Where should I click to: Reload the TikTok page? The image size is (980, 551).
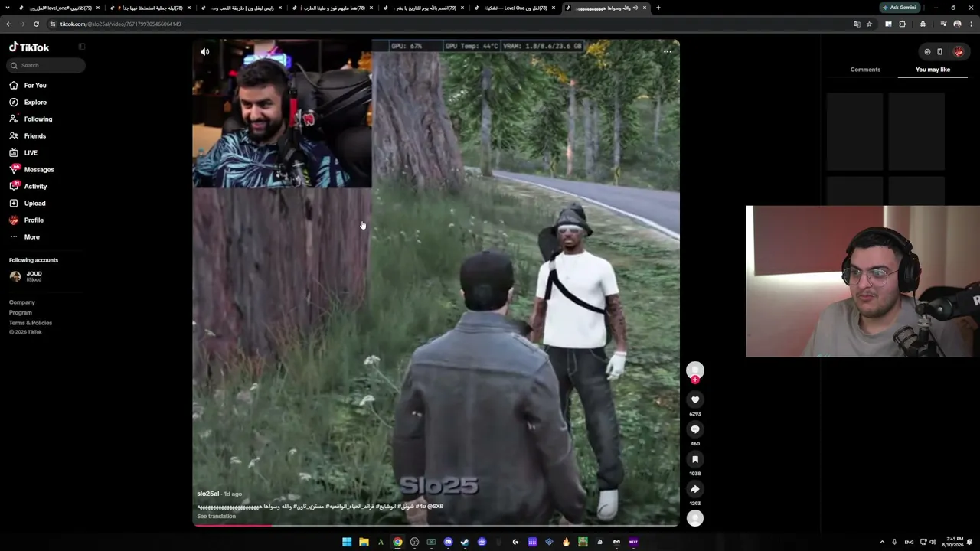tap(36, 24)
